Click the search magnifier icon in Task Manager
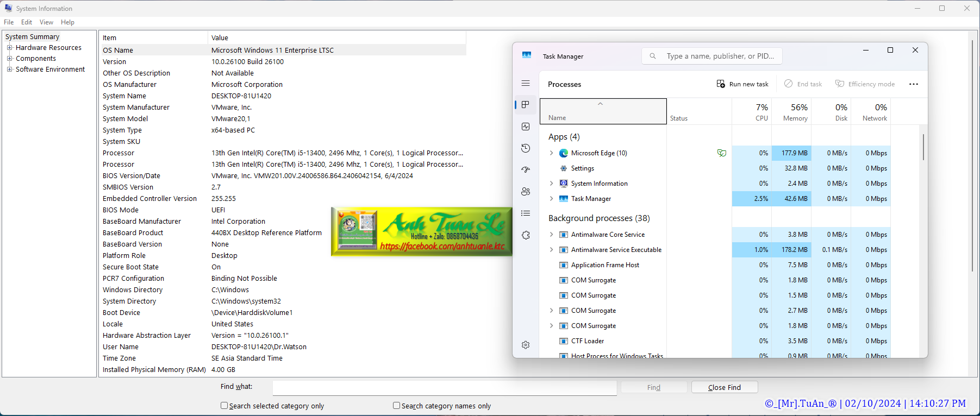This screenshot has height=416, width=980. pos(653,56)
